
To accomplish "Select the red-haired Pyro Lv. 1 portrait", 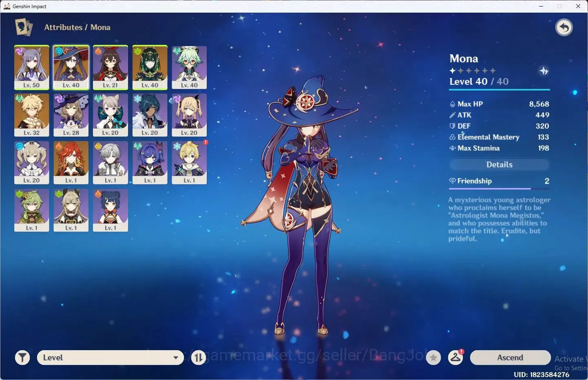I will click(x=71, y=163).
